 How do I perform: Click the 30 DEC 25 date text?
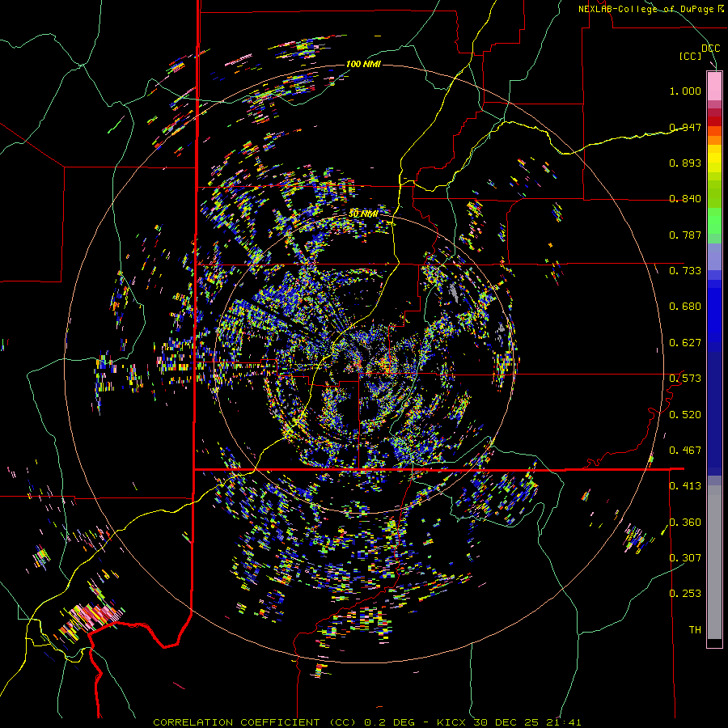[506, 722]
